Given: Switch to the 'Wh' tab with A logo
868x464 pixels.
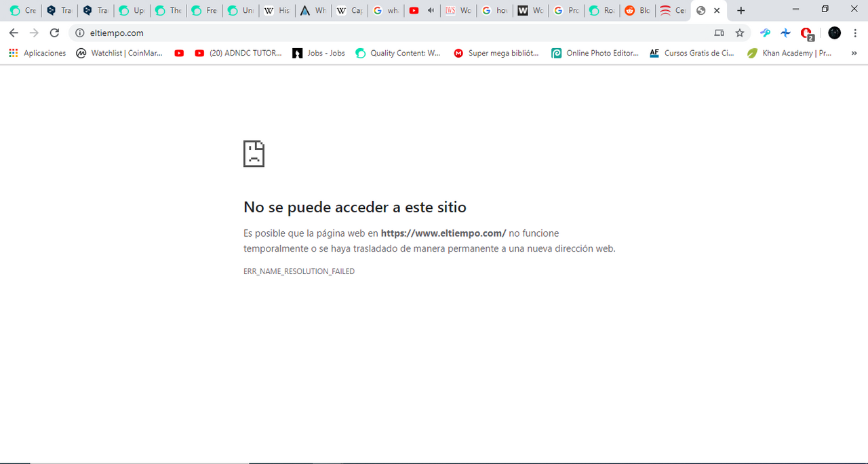Looking at the screenshot, I should click(x=313, y=11).
